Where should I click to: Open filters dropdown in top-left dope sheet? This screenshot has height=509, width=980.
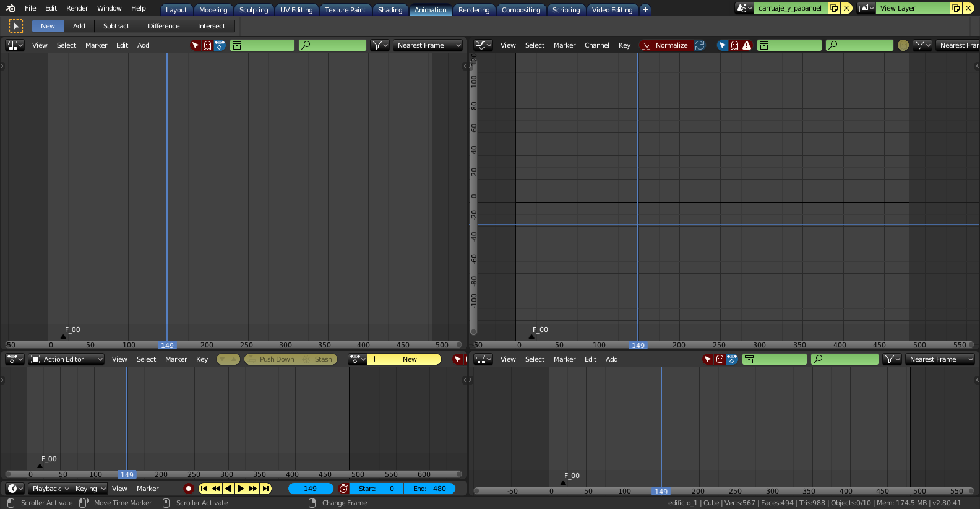click(x=380, y=45)
